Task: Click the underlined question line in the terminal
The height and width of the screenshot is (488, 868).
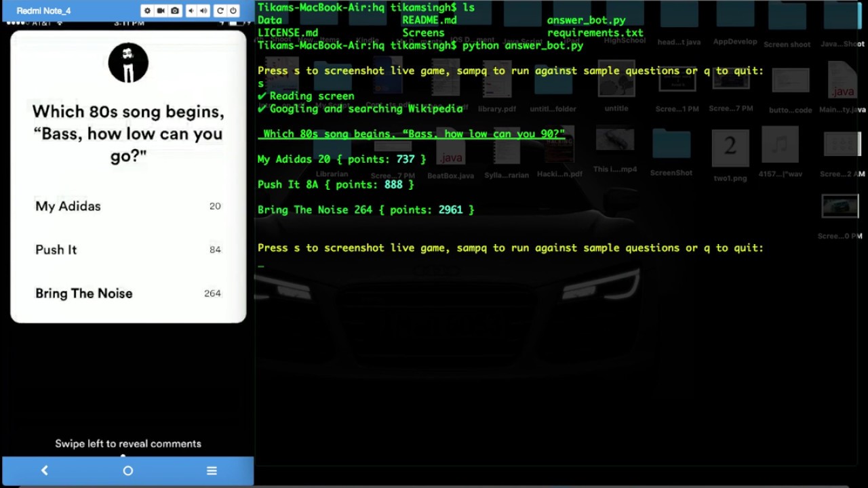Action: pos(411,134)
